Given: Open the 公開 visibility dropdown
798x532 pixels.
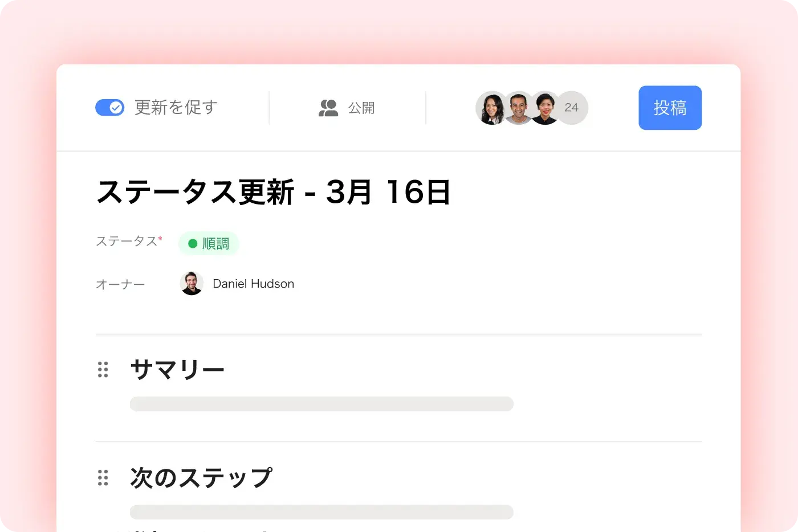Looking at the screenshot, I should 361,108.
